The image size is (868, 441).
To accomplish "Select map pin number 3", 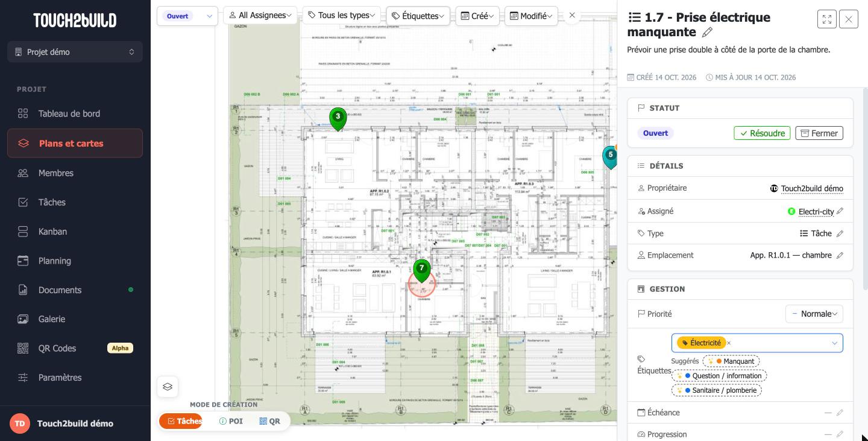I will pyautogui.click(x=338, y=119).
